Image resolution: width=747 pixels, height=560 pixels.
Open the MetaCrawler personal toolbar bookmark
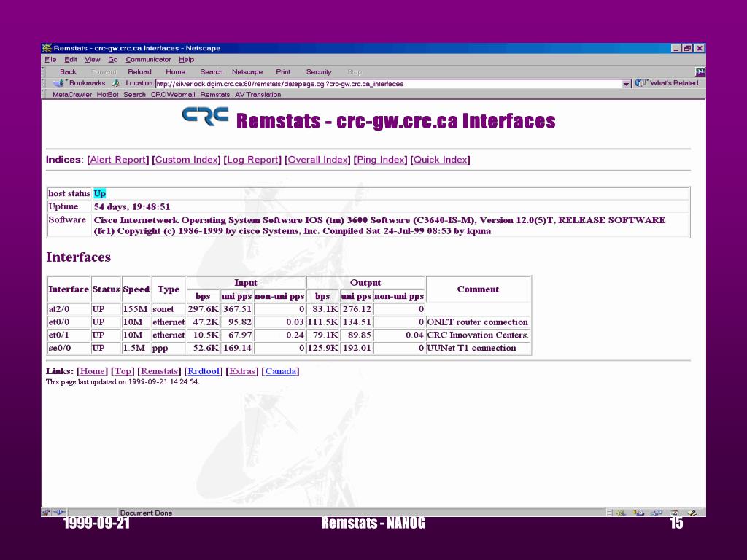pos(72,94)
